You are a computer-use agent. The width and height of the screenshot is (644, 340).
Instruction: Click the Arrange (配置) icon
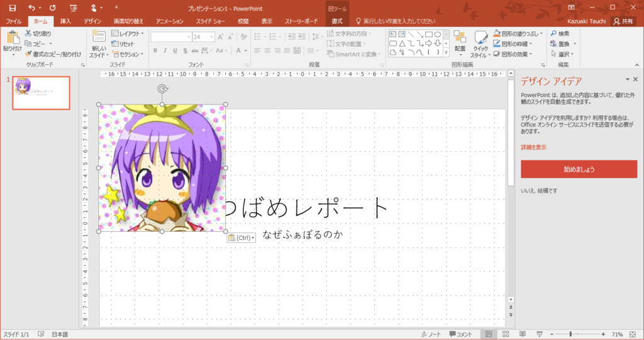(x=460, y=37)
